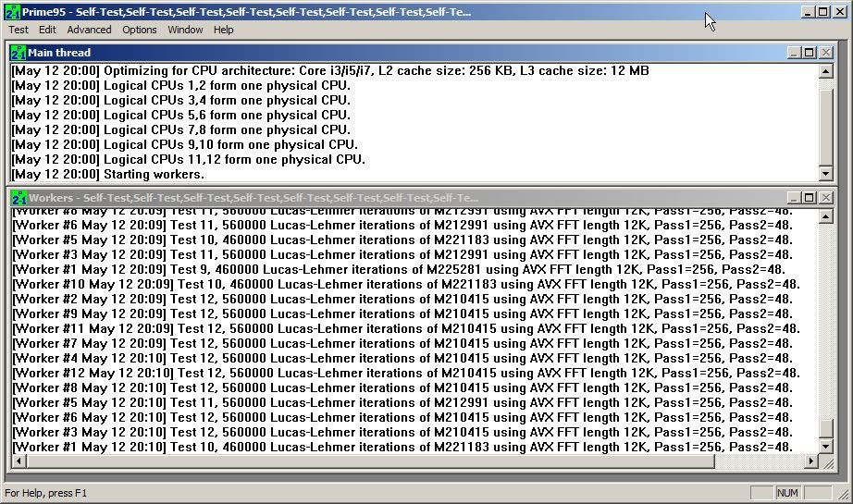Click 'Logical CPUs 11,12 form one physical CPU' line
This screenshot has width=853, height=504.
[x=188, y=159]
